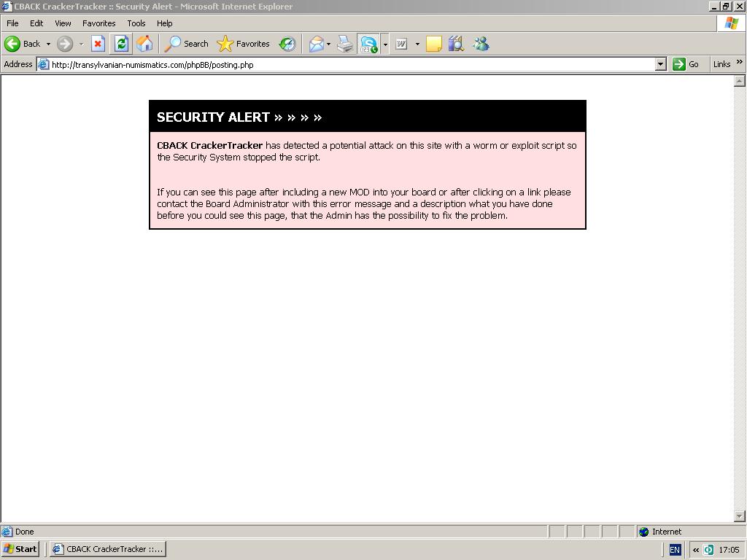Viewport: 747px width, 560px height.
Task: Open the address bar dropdown arrow
Action: 660,64
